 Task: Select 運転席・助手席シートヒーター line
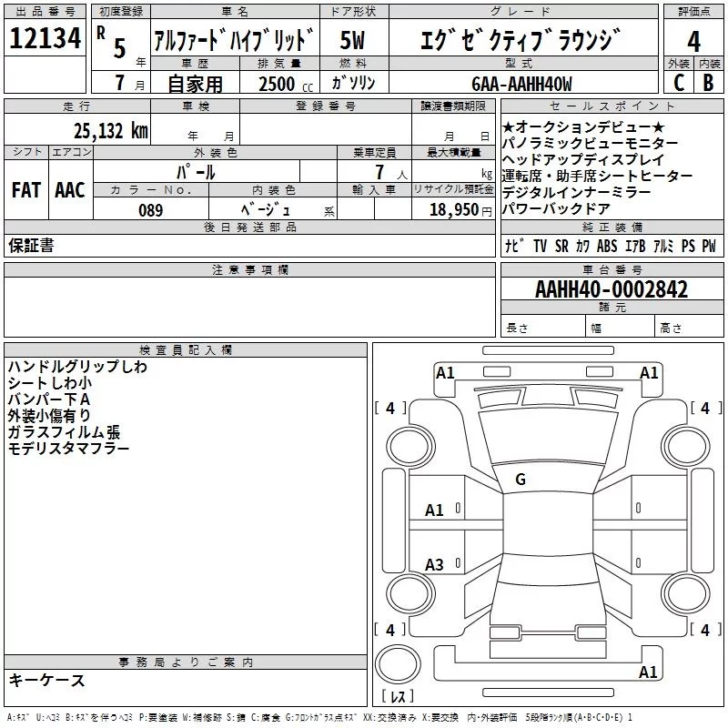(x=597, y=176)
